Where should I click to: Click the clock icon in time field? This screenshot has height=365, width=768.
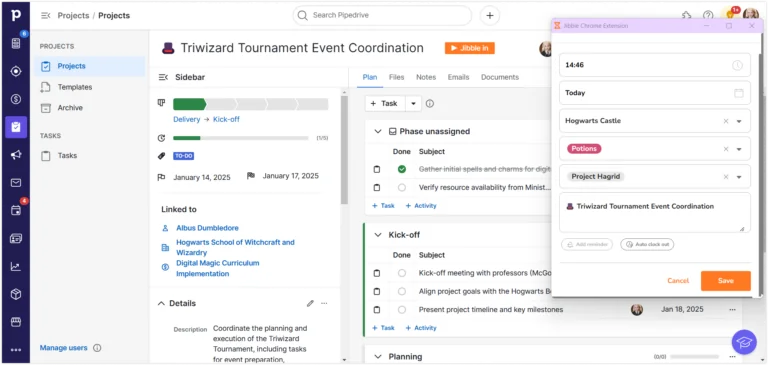pos(737,65)
